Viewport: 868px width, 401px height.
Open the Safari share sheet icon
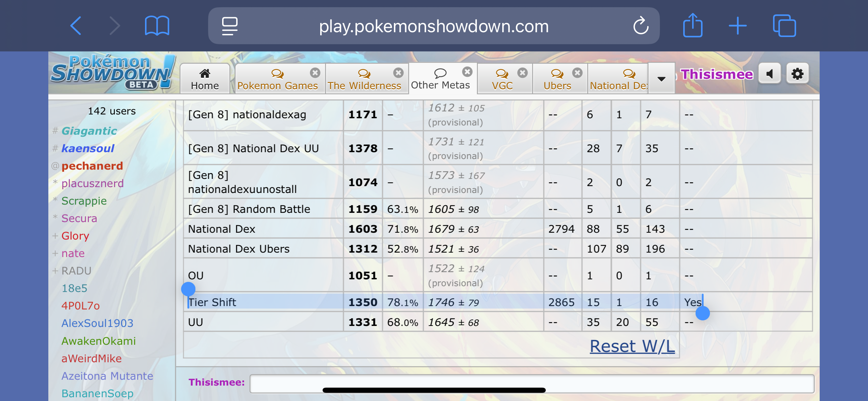[x=692, y=26]
